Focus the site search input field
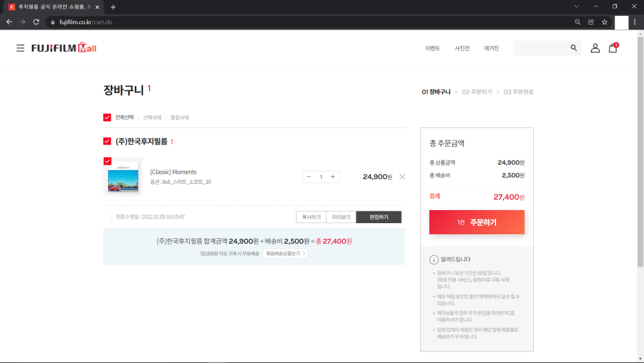Viewport: 644px width, 363px height. click(541, 48)
